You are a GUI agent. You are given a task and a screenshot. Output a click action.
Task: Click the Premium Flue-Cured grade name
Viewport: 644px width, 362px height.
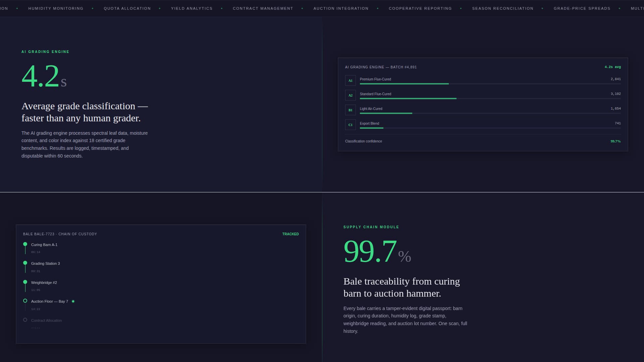375,79
